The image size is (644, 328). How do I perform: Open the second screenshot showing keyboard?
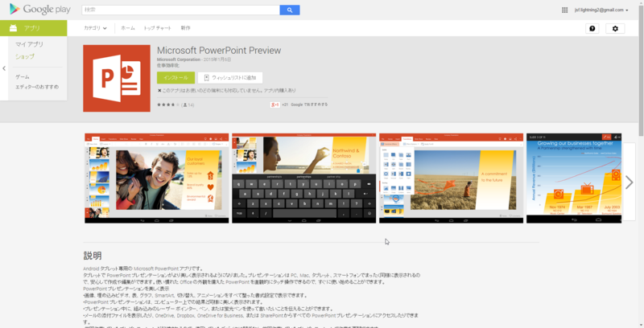click(304, 178)
